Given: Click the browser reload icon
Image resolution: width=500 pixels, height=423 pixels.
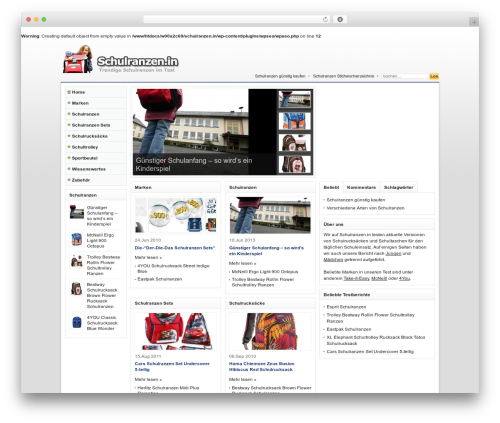Looking at the screenshot, I should point(325,20).
